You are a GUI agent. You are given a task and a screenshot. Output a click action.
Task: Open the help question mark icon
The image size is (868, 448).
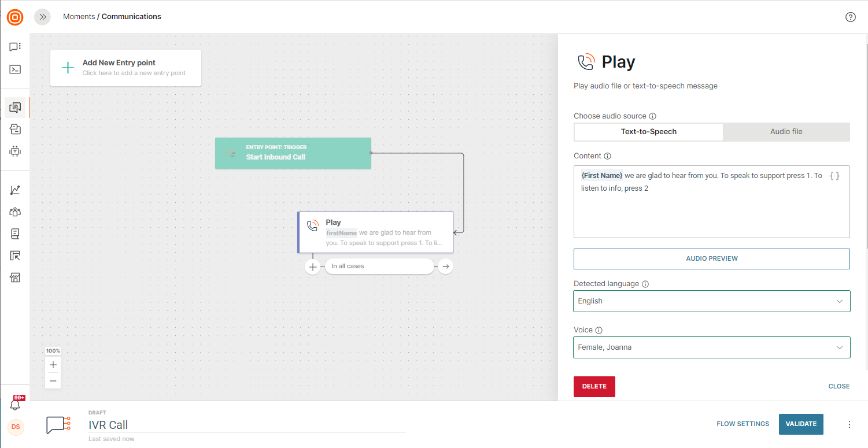850,17
